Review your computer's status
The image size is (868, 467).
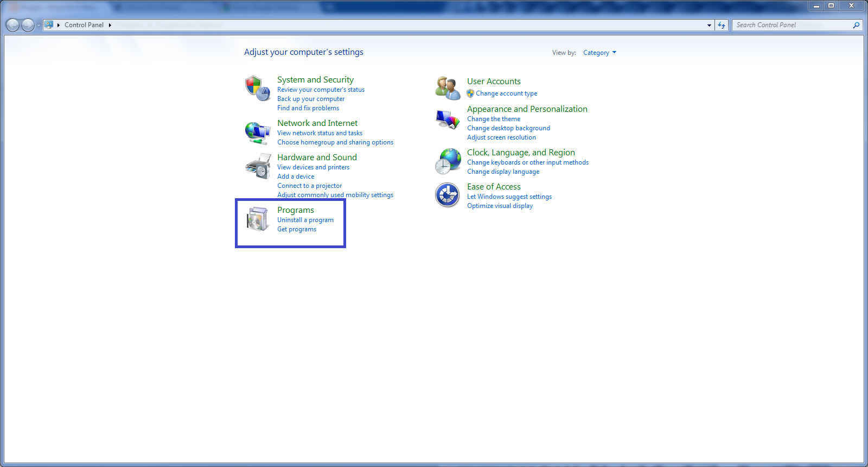[321, 90]
